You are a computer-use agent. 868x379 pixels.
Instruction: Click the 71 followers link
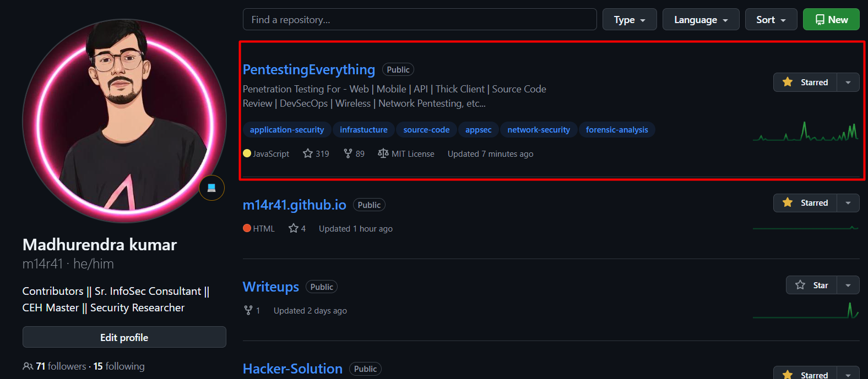coord(61,366)
